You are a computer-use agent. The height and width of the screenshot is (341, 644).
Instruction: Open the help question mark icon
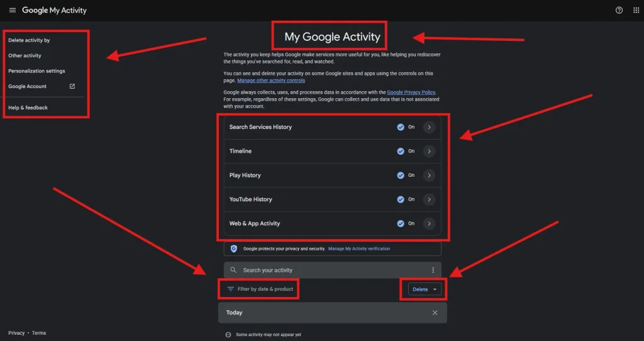(x=619, y=10)
